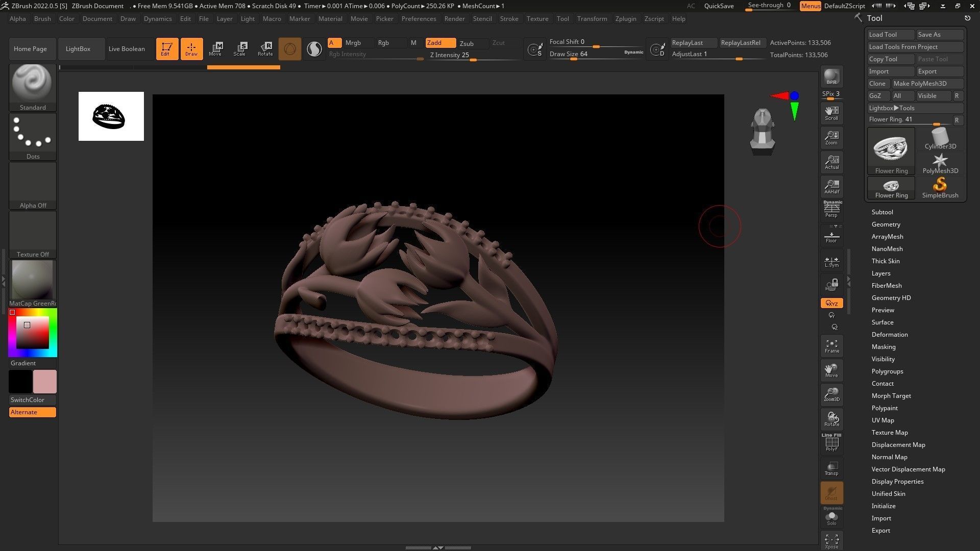Click the lock camera icon

coord(831,285)
